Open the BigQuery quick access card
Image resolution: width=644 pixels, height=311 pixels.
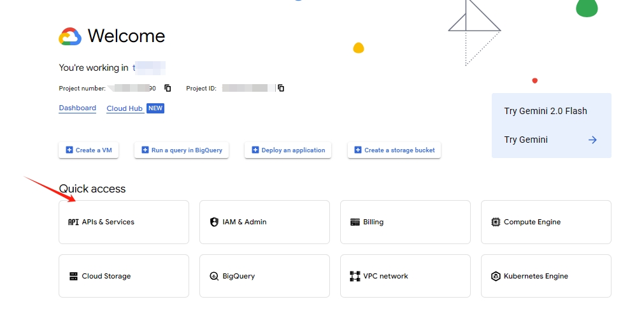tap(264, 276)
